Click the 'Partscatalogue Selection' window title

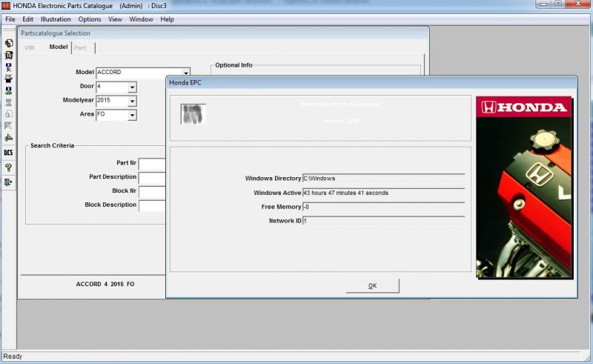click(x=56, y=33)
